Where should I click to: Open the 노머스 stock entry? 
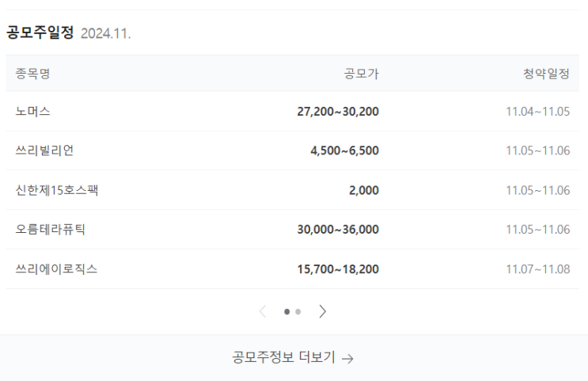coord(32,111)
